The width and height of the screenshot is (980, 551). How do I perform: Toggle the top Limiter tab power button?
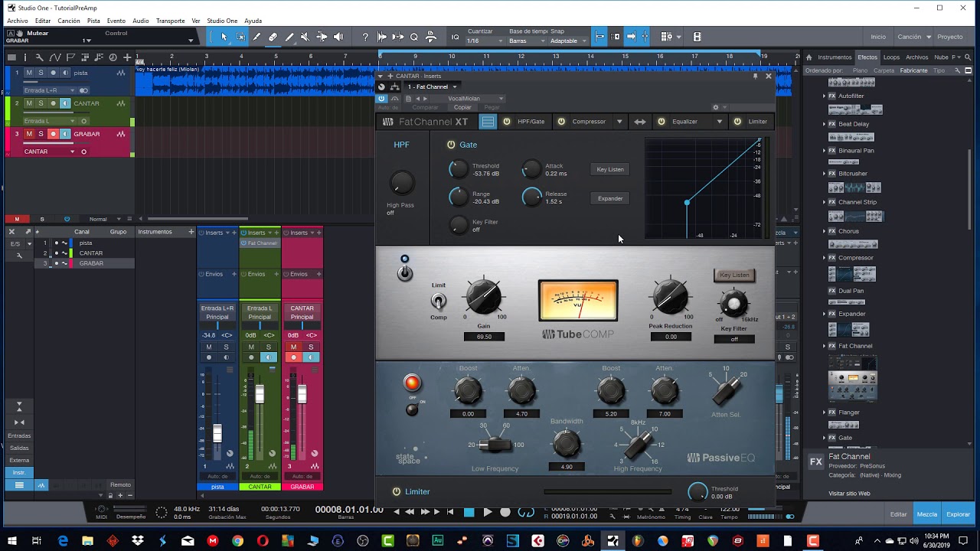pyautogui.click(x=737, y=122)
